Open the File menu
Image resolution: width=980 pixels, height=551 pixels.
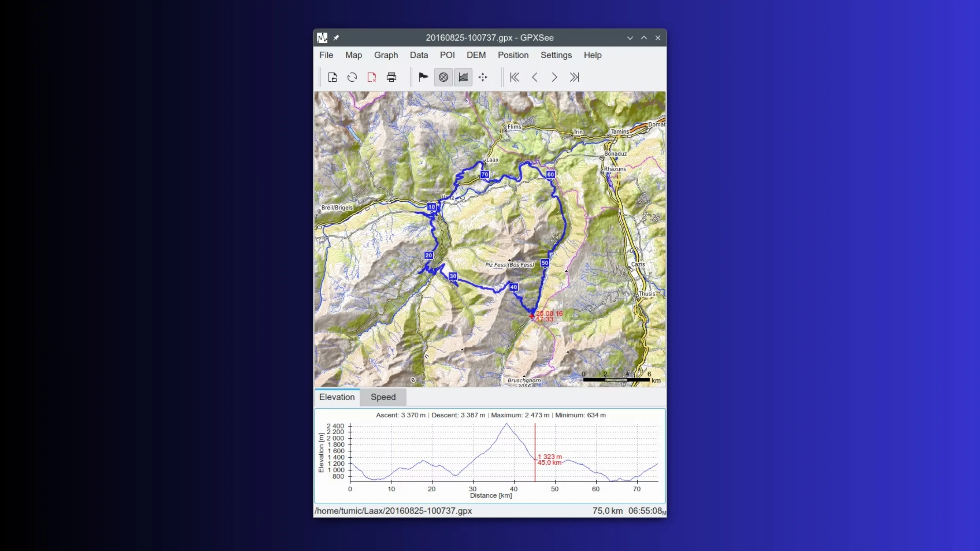326,55
